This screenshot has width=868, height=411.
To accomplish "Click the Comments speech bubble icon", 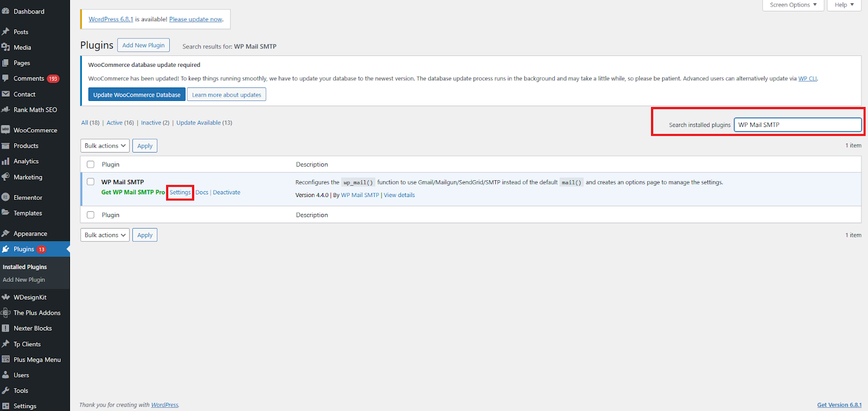I will (x=5, y=79).
